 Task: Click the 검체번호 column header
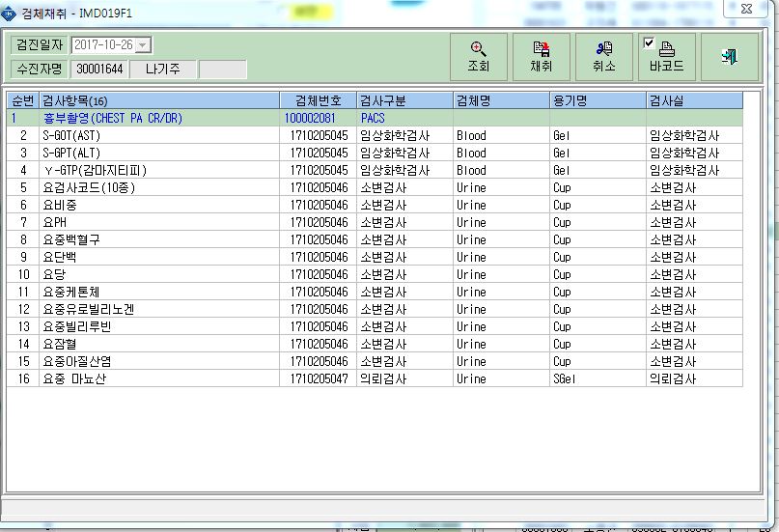[318, 100]
